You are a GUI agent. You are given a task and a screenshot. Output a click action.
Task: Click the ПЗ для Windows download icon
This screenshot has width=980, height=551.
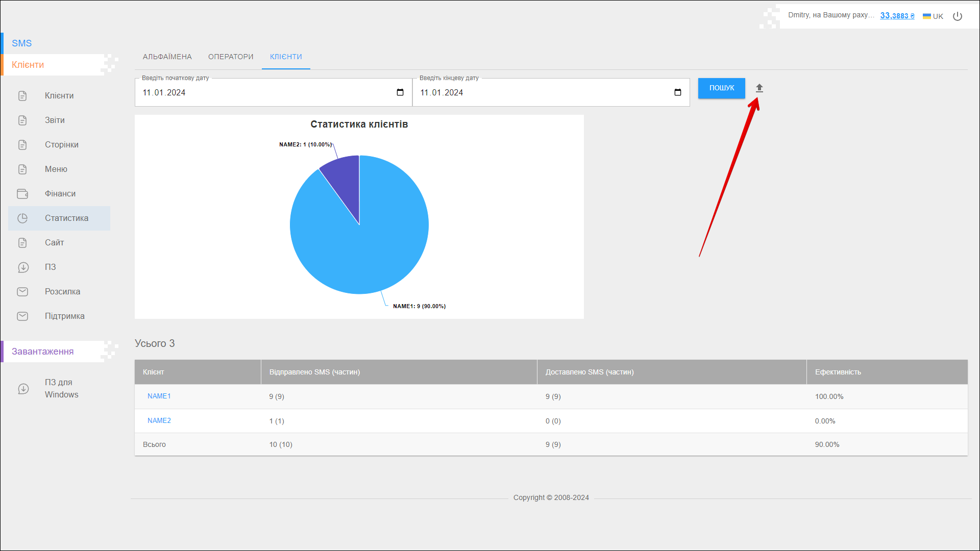tap(22, 389)
